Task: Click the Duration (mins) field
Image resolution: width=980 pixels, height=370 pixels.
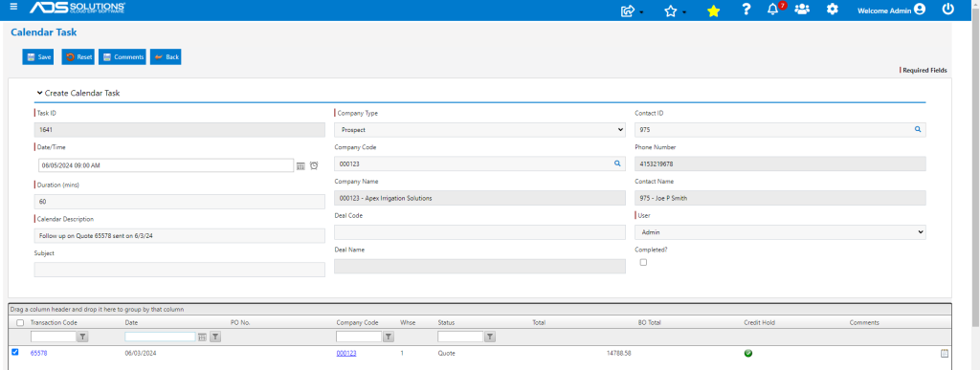Action: (179, 202)
